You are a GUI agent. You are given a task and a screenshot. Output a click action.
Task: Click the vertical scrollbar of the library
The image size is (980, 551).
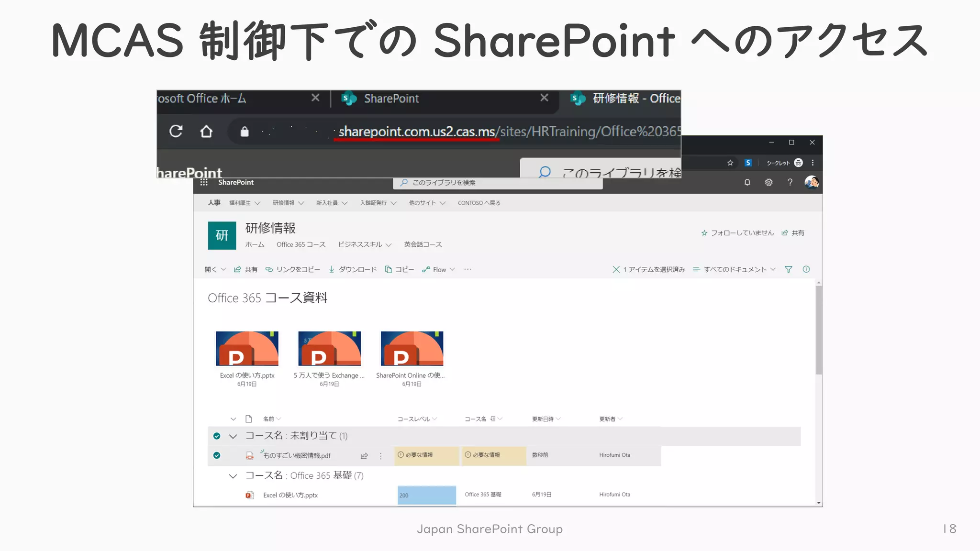819,330
